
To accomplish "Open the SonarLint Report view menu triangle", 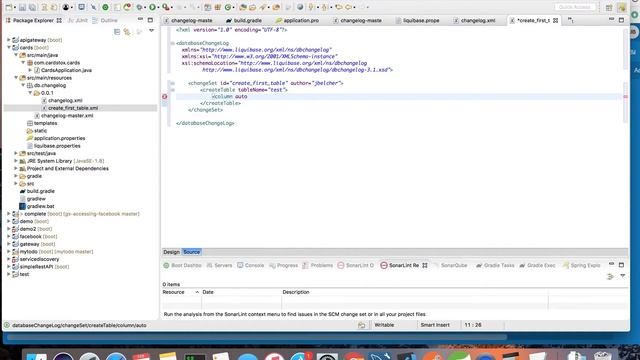I will (x=622, y=276).
